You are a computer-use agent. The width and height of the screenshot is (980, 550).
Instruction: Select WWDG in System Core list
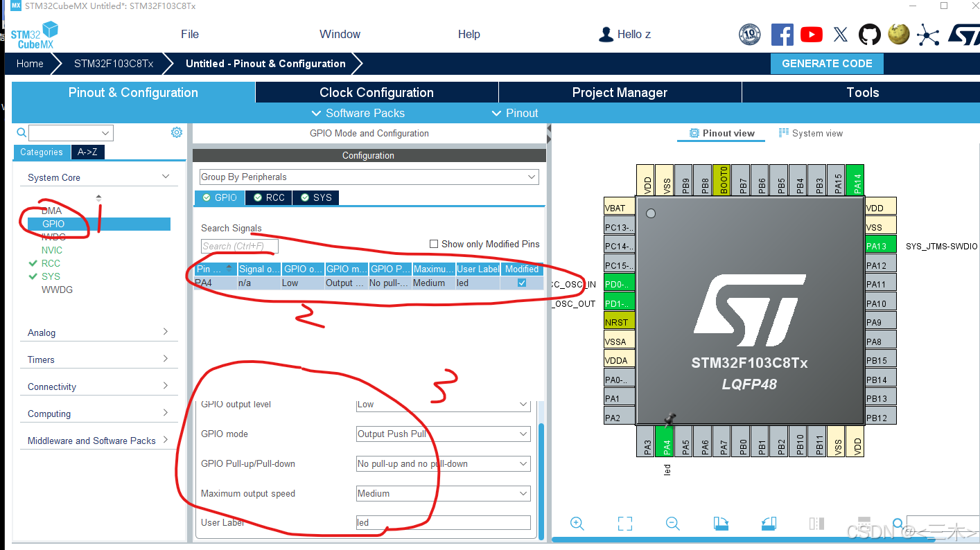tap(57, 290)
